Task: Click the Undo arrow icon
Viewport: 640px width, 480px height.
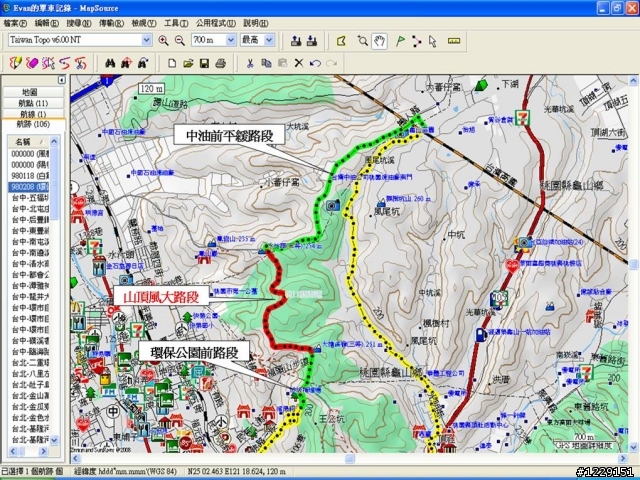Action: (x=315, y=63)
